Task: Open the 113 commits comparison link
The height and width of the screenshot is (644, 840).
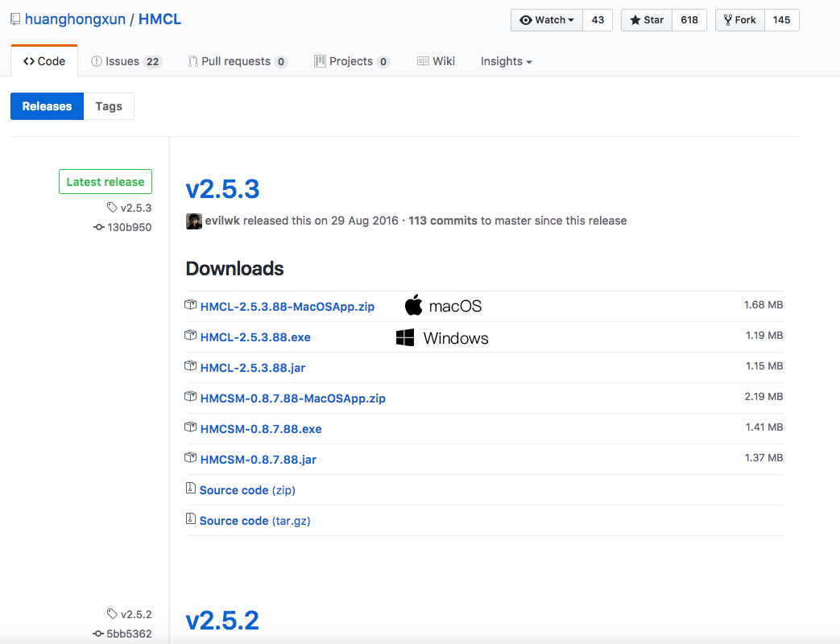Action: tap(443, 221)
